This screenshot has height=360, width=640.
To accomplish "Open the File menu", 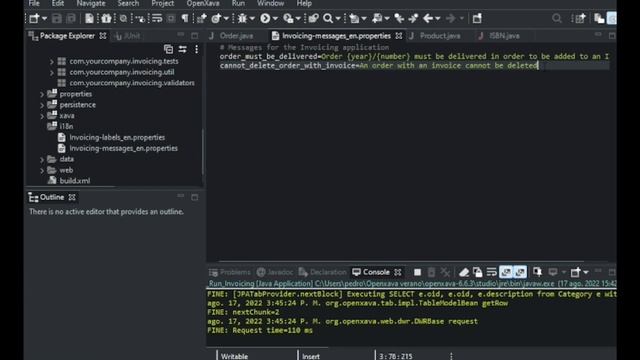I will pyautogui.click(x=34, y=4).
